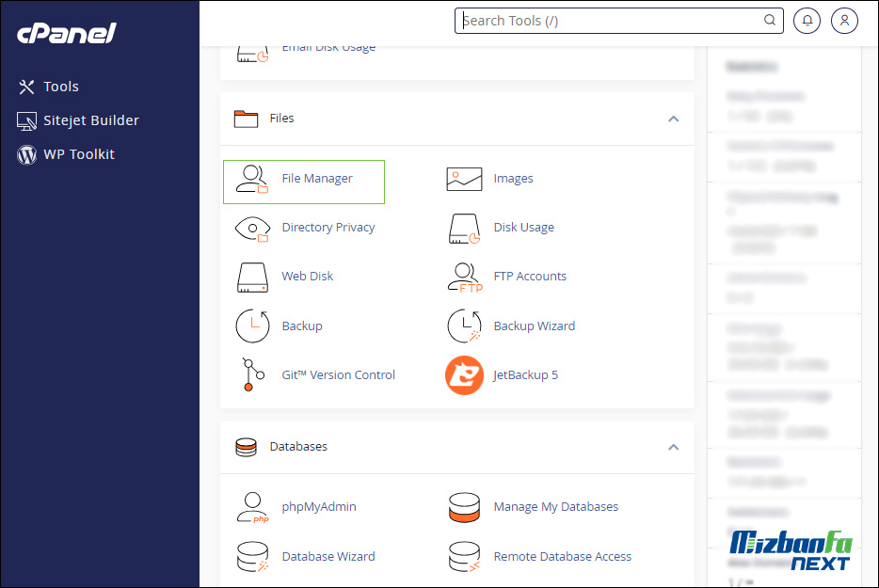Collapse the Files section
This screenshot has width=879, height=588.
pos(673,119)
